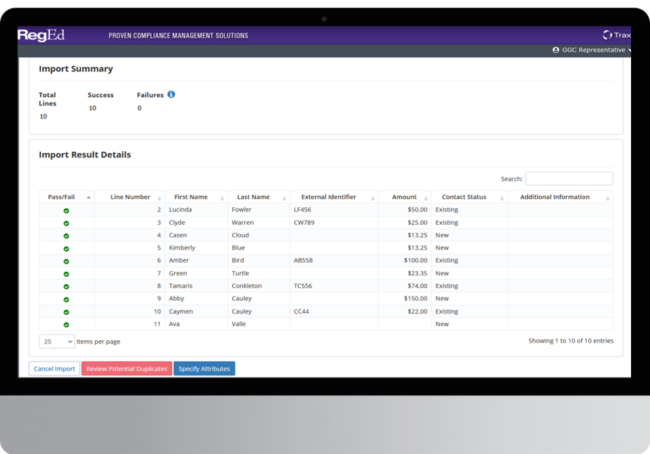Click green pass checkmark for Amber Bird
Viewport: 650px width, 454px height.
point(66,260)
